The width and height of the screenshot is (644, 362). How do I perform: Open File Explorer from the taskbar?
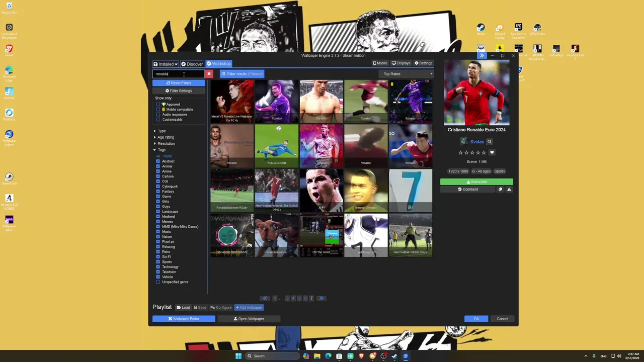pyautogui.click(x=317, y=356)
